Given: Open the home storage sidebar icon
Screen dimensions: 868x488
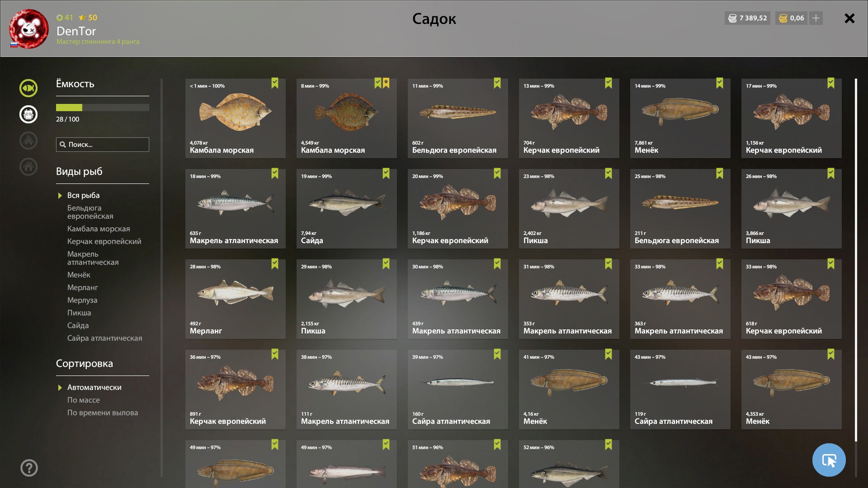Looking at the screenshot, I should click(x=28, y=167).
